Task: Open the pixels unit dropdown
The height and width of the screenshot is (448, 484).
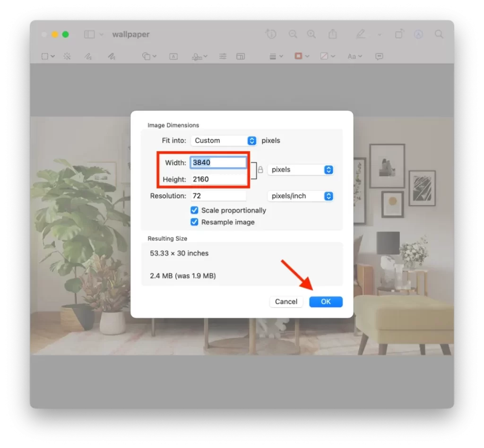Action: (x=300, y=170)
